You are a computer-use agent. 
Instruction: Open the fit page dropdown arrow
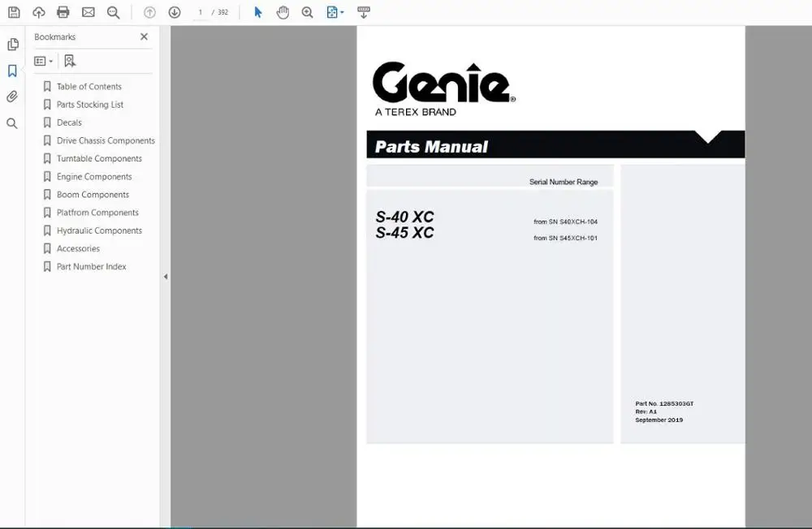tap(342, 12)
